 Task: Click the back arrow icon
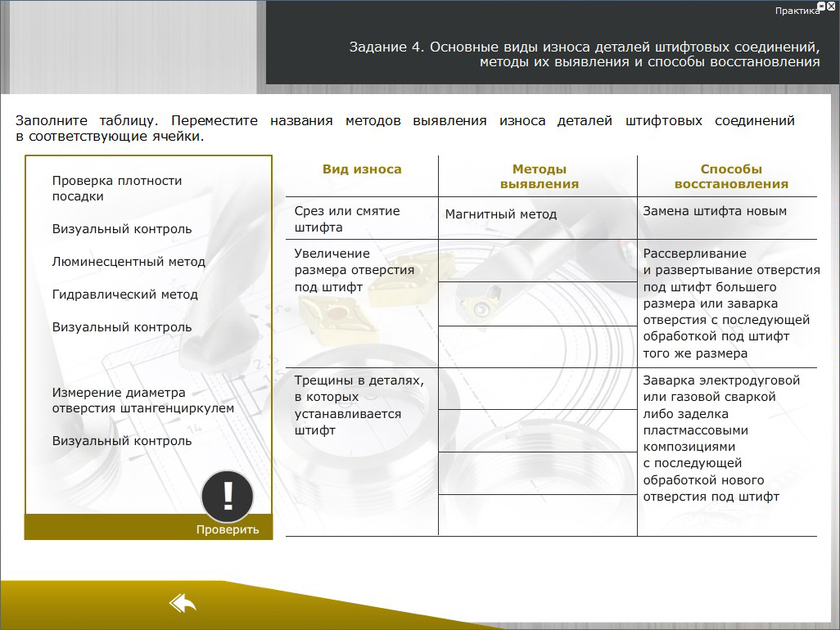(183, 604)
